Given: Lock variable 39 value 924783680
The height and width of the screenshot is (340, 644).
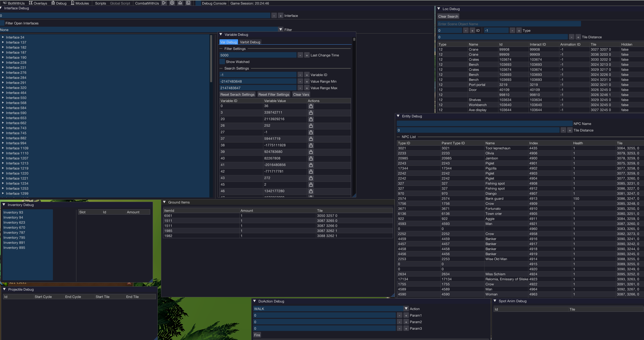Looking at the screenshot, I should tap(311, 152).
